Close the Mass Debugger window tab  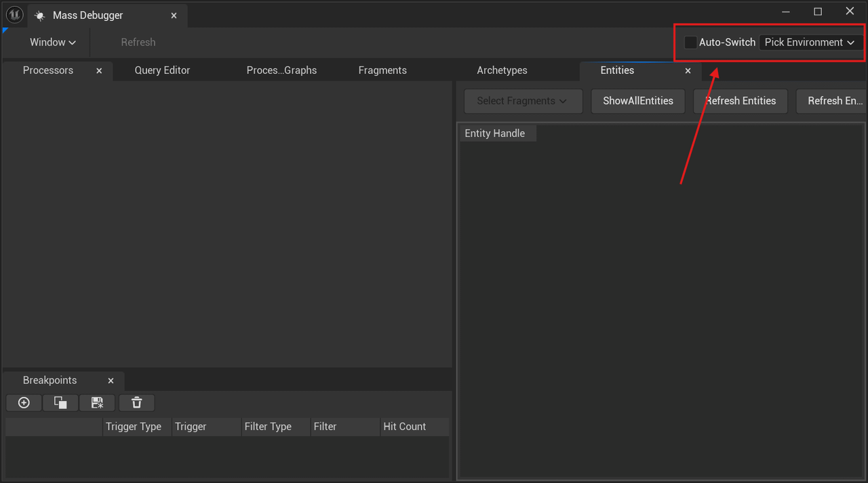click(174, 16)
